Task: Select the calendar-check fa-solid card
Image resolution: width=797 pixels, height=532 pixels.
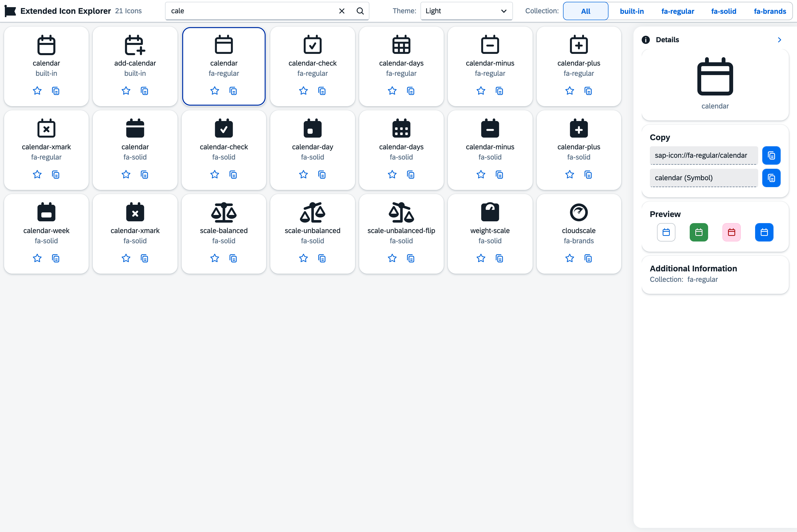Action: tap(224, 150)
